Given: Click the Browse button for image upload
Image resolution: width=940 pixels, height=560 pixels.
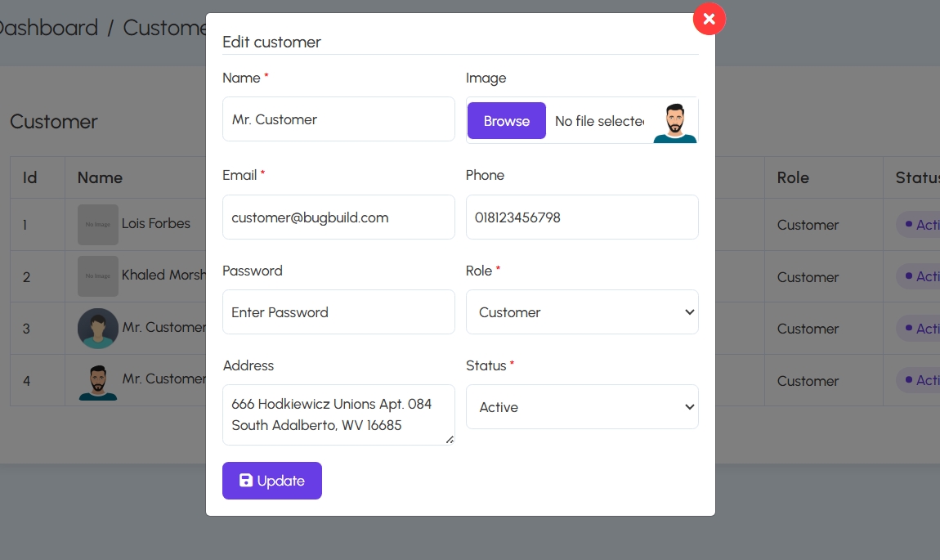Looking at the screenshot, I should 507,120.
